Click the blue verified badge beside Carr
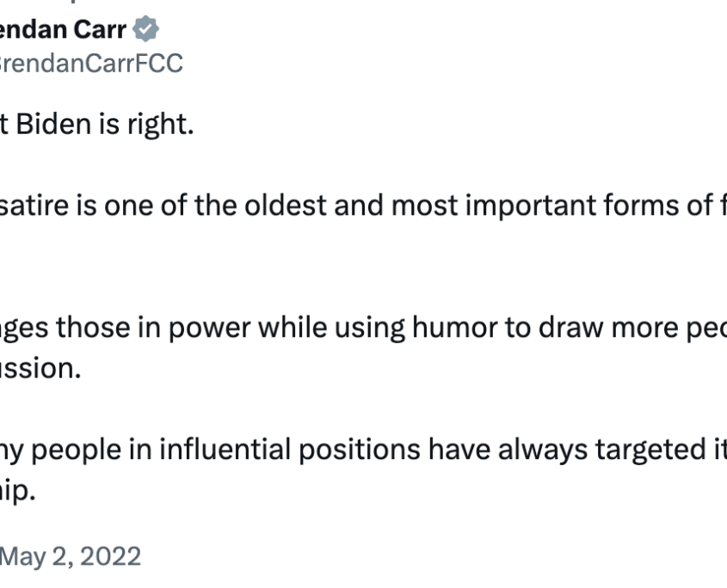727x588 pixels. [147, 30]
